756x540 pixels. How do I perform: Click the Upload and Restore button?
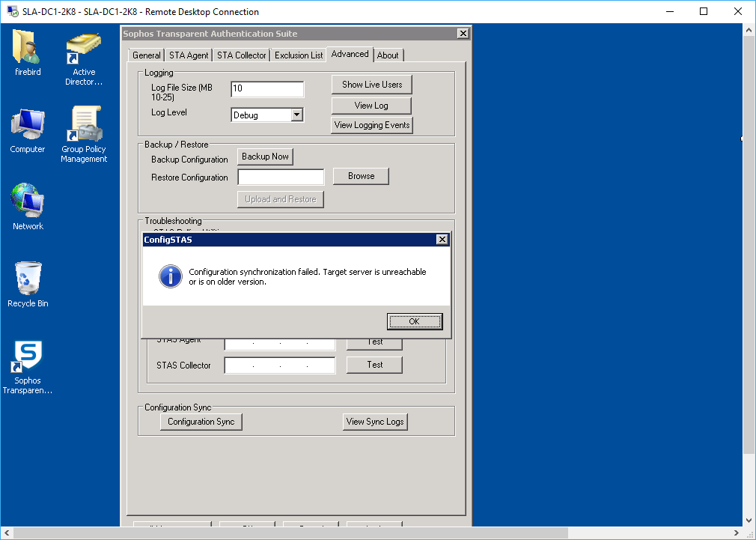tap(281, 199)
